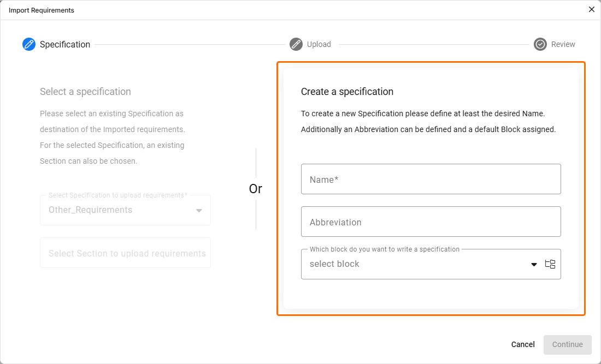Image resolution: width=601 pixels, height=364 pixels.
Task: Go to the Upload step label
Action: tap(319, 44)
